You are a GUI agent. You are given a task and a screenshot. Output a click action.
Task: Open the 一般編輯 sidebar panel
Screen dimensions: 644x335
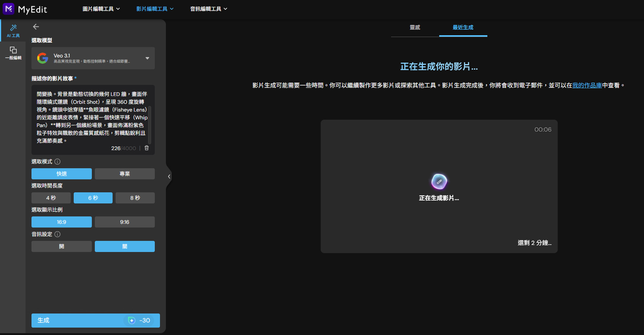(13, 53)
